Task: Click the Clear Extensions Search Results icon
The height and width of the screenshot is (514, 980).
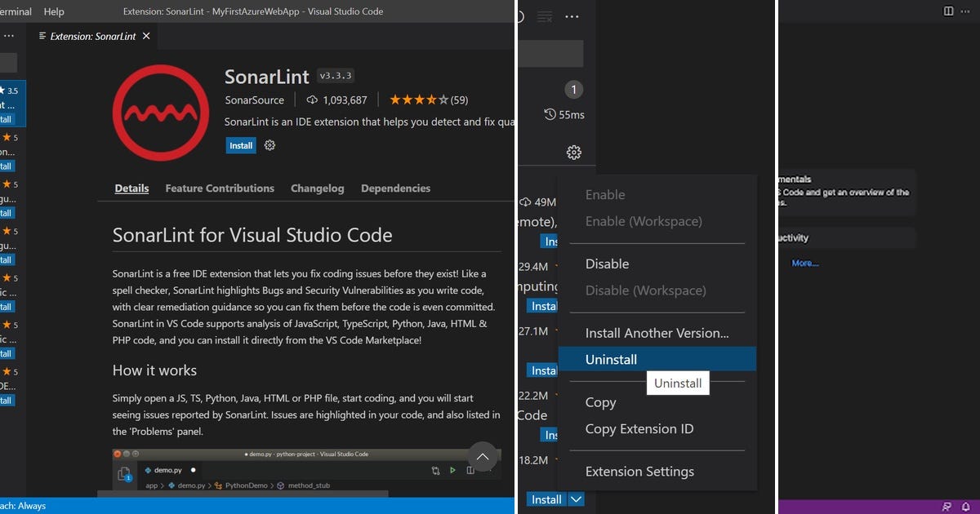Action: pos(544,16)
